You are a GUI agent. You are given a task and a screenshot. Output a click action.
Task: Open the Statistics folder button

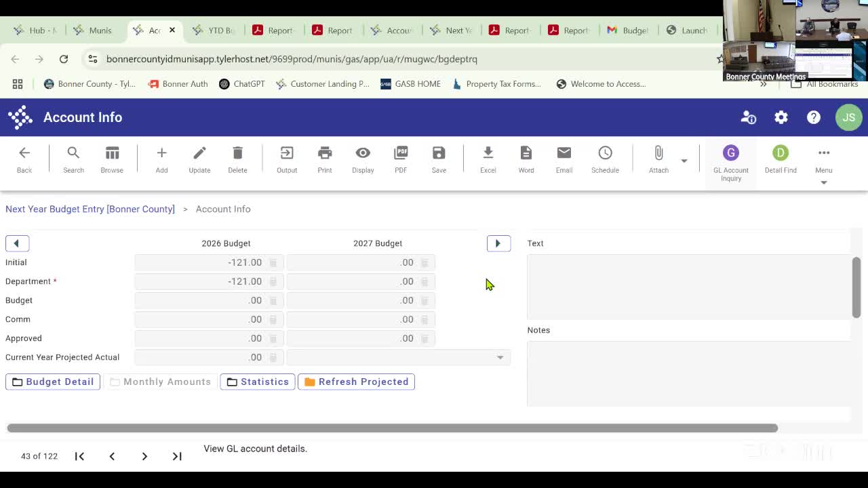258,382
